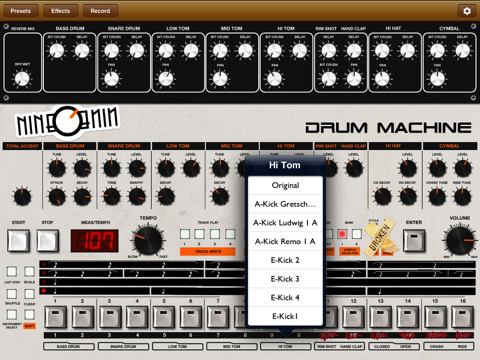The width and height of the screenshot is (480, 360).
Task: Open Bass Drum sample selector label
Action: click(68, 346)
